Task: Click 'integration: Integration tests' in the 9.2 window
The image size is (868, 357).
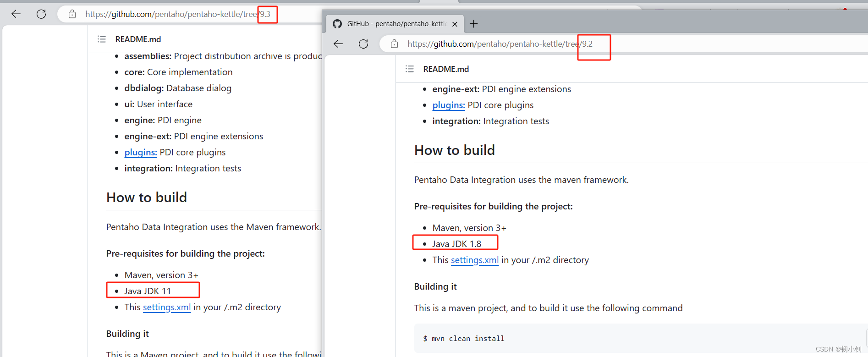Action: [x=490, y=121]
